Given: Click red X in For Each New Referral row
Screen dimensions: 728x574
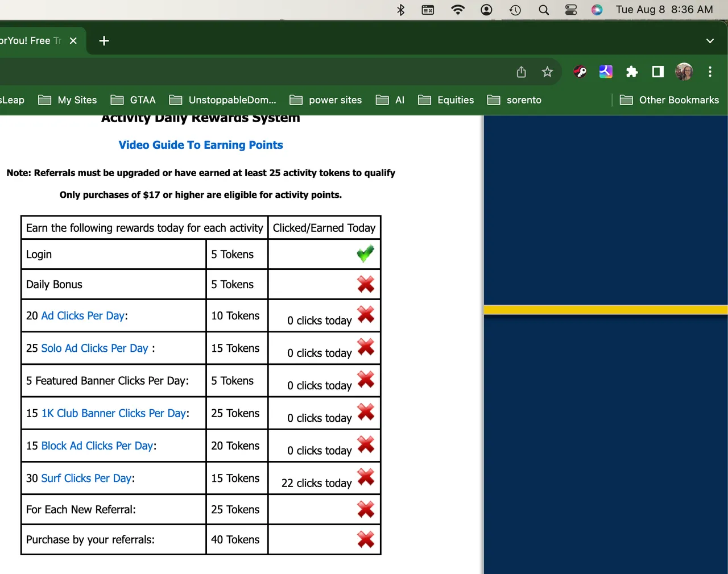Looking at the screenshot, I should pyautogui.click(x=366, y=509).
